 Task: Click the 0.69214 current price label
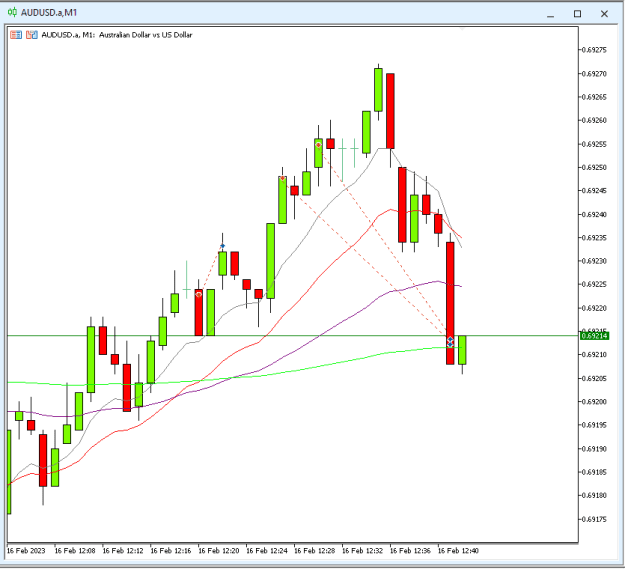tap(594, 336)
